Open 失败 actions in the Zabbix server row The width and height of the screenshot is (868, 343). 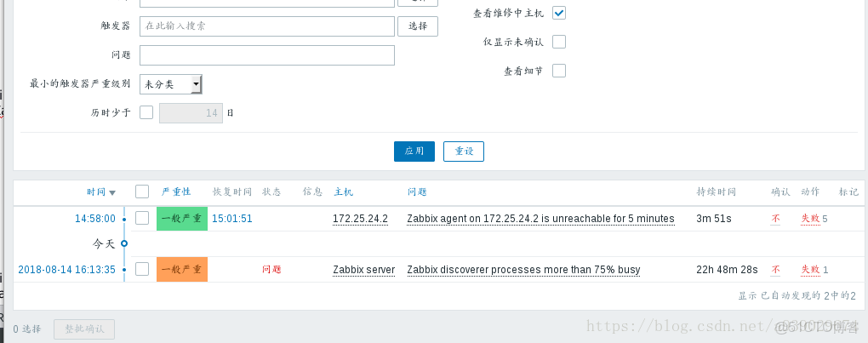coord(810,270)
